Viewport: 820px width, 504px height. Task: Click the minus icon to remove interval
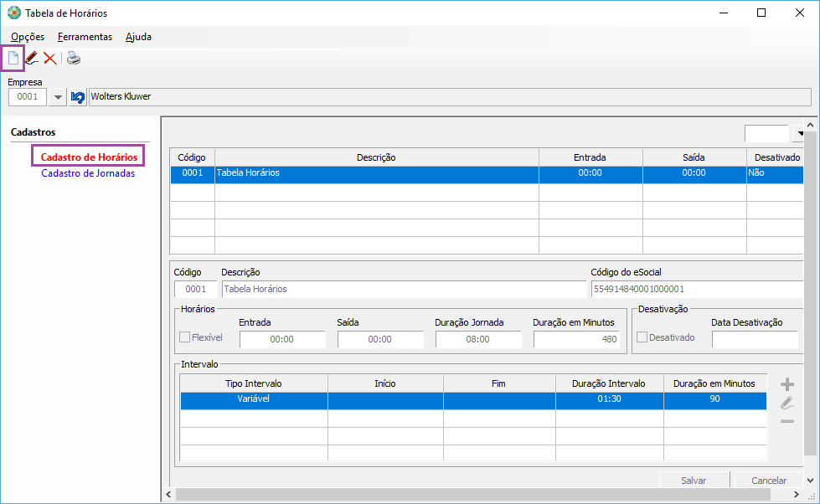pos(787,421)
